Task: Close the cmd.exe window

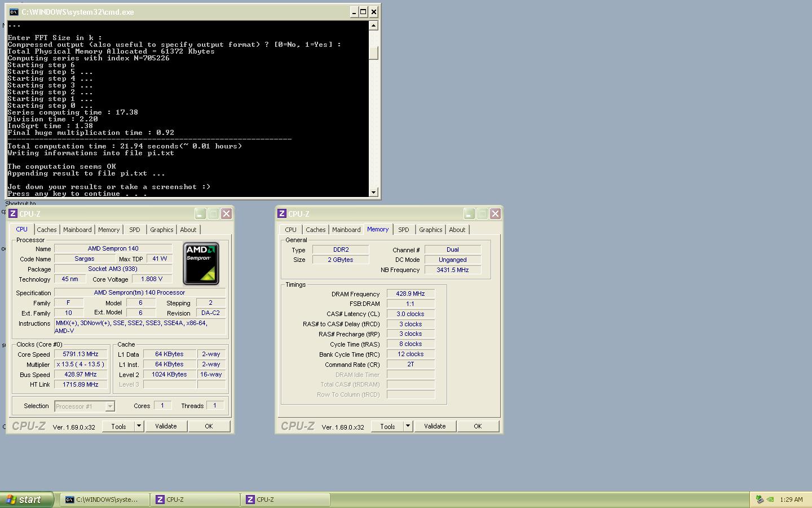Action: pyautogui.click(x=374, y=12)
